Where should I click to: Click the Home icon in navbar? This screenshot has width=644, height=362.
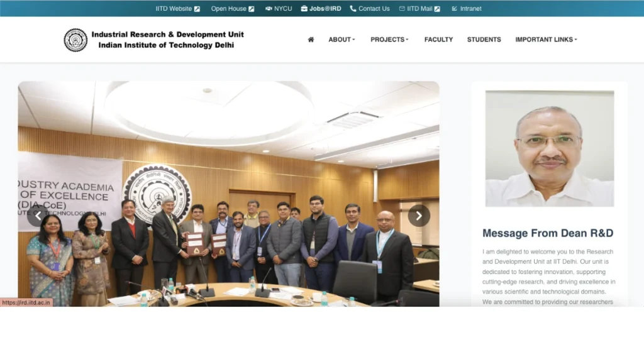tap(311, 40)
